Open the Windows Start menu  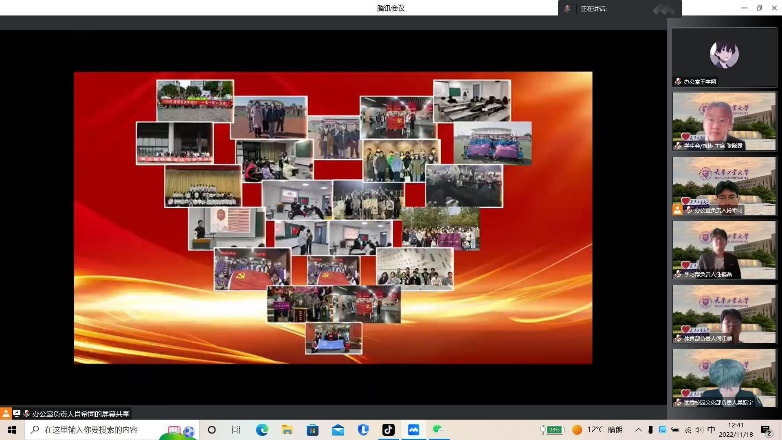click(11, 430)
